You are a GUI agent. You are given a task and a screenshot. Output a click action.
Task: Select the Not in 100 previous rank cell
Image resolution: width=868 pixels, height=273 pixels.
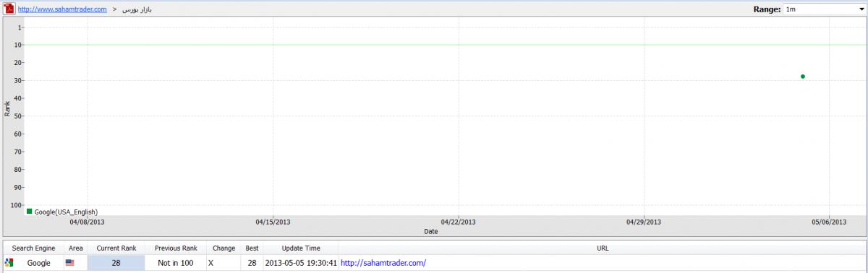(x=176, y=263)
